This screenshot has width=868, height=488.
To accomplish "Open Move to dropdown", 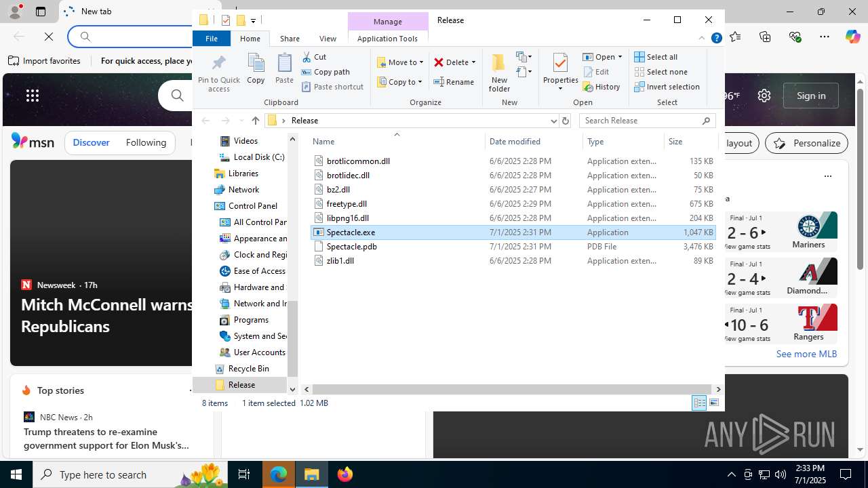I will click(400, 62).
